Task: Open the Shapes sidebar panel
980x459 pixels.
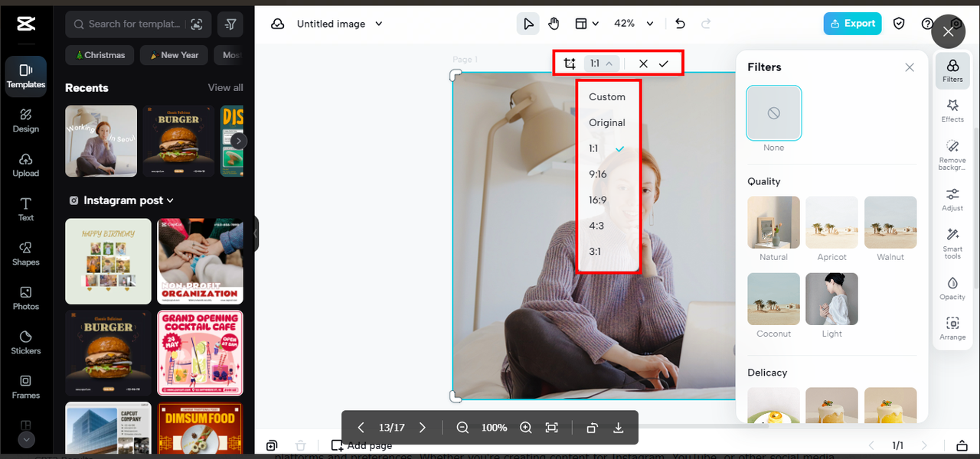Action: [x=25, y=254]
